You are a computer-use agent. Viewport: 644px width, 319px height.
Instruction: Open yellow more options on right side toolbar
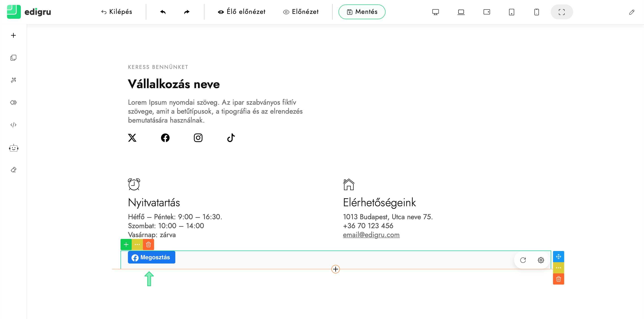558,268
